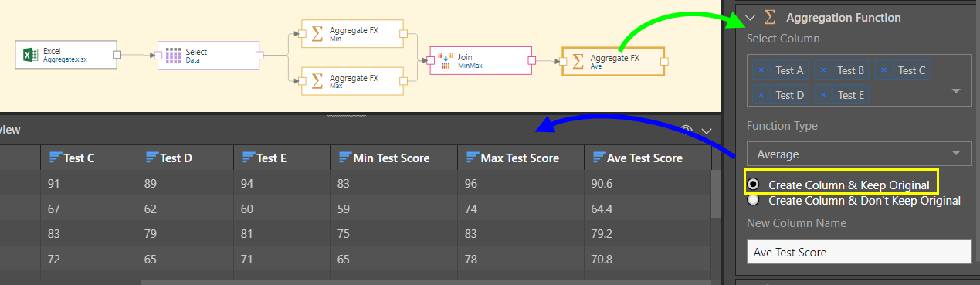Select the Aggregate FX Ave sigma icon

coord(577,61)
